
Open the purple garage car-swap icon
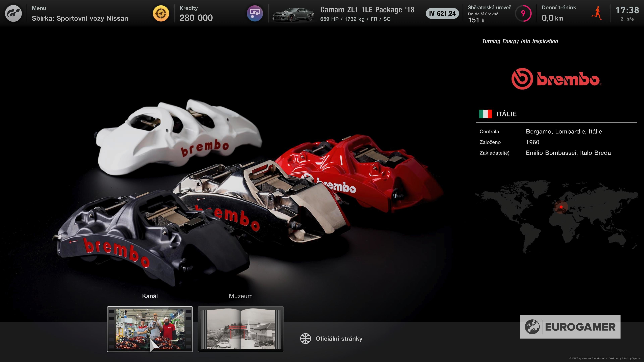tap(255, 13)
